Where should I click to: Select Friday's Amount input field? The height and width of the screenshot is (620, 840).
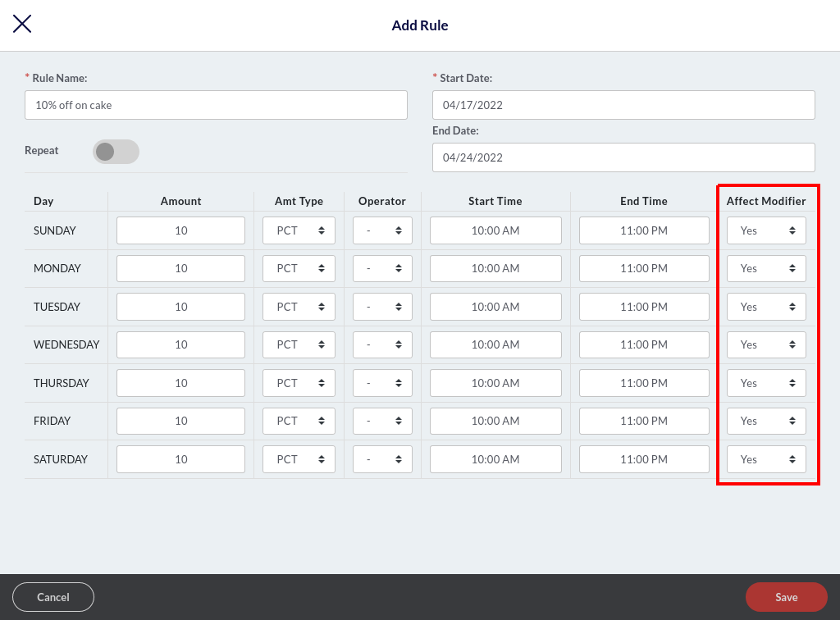click(180, 421)
